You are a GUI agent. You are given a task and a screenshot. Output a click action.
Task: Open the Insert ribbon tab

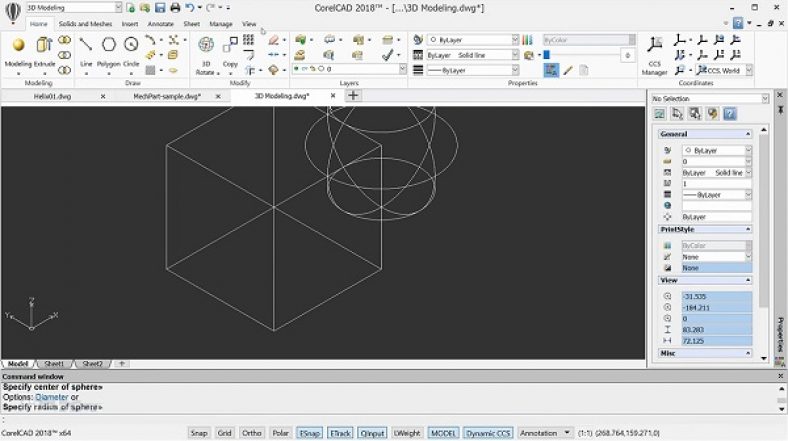click(x=130, y=24)
